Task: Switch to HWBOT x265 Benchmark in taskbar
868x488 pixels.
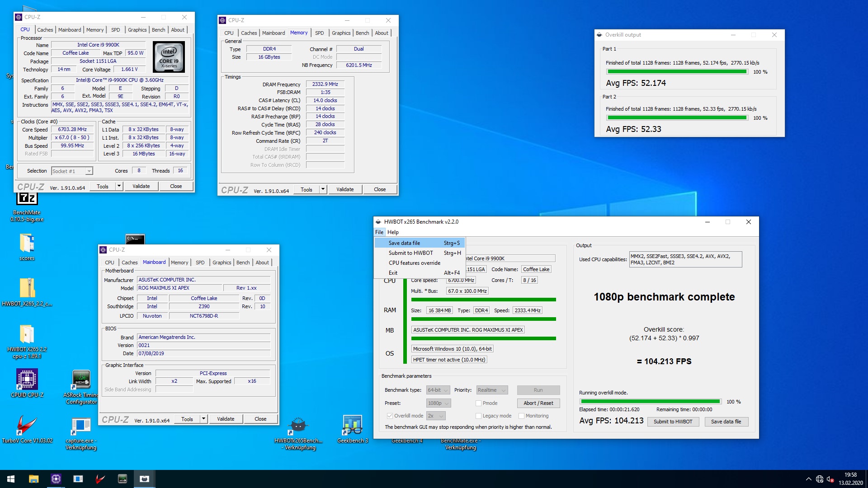Action: click(144, 479)
